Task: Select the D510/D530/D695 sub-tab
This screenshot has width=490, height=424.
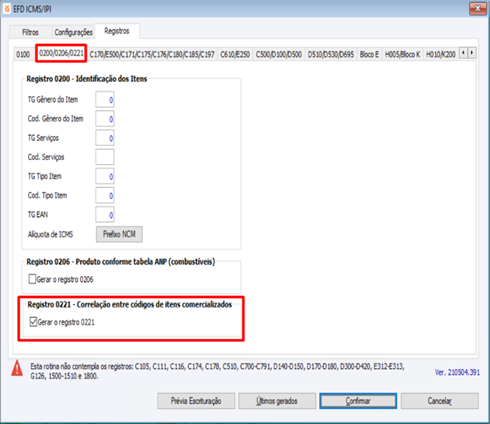Action: pyautogui.click(x=331, y=54)
